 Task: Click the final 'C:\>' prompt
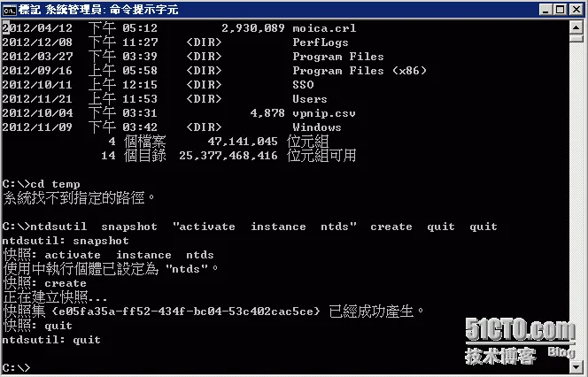tap(16, 367)
